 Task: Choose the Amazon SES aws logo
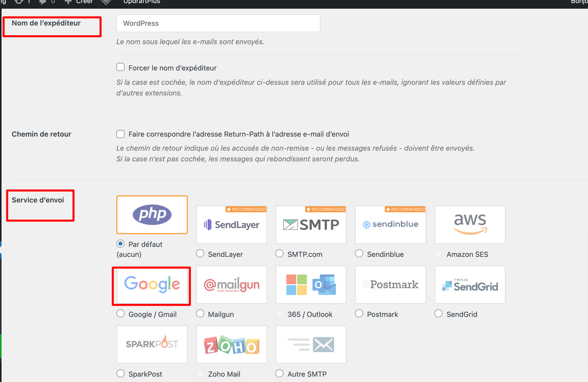pyautogui.click(x=470, y=224)
